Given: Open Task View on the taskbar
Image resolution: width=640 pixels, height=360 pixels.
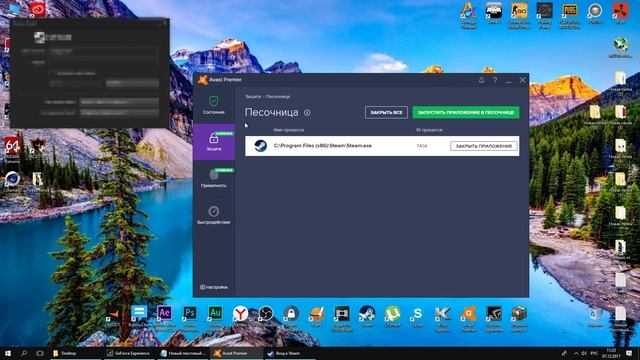Looking at the screenshot, I should [x=40, y=353].
